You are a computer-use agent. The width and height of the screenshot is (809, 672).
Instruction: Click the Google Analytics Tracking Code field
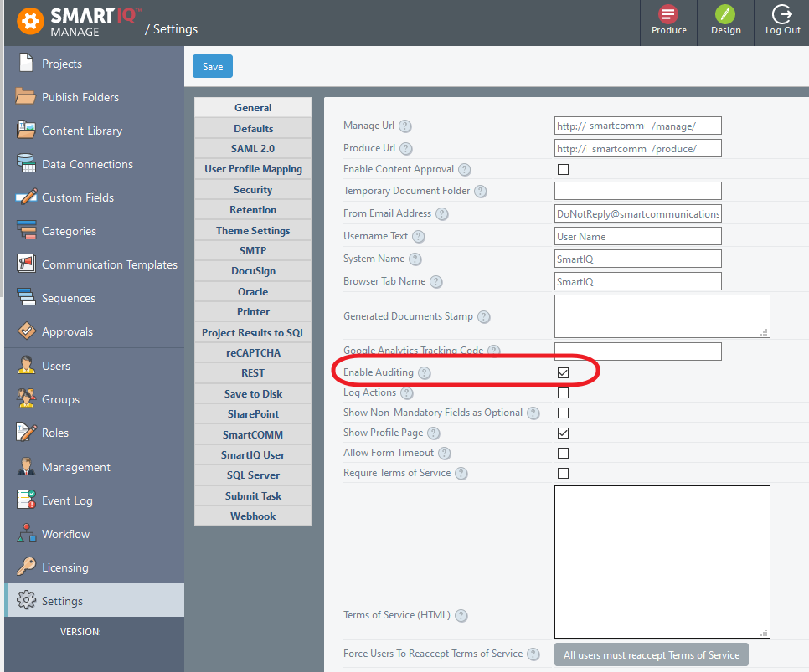637,351
